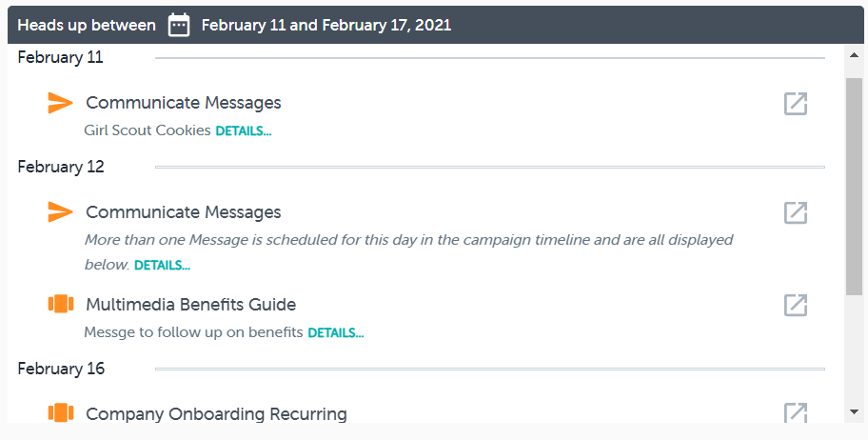The width and height of the screenshot is (868, 440).
Task: Select the Multimedia Benefits Guide title
Action: (x=190, y=305)
